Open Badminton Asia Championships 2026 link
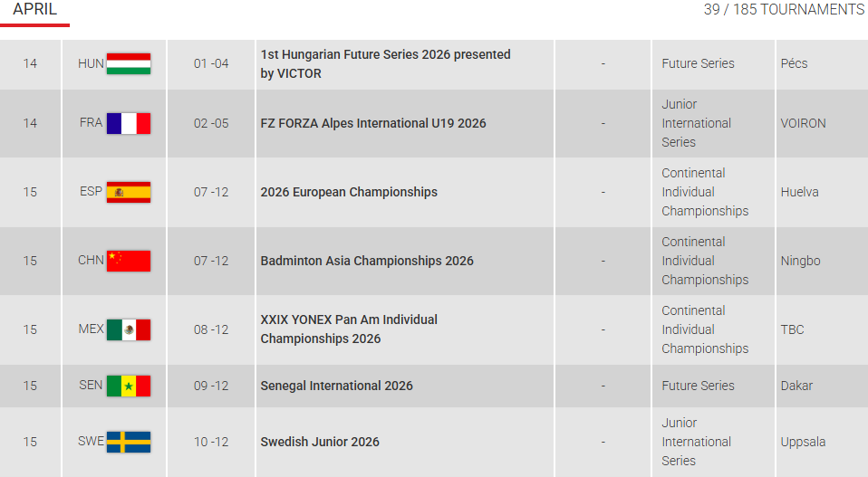868x477 pixels. [x=367, y=261]
